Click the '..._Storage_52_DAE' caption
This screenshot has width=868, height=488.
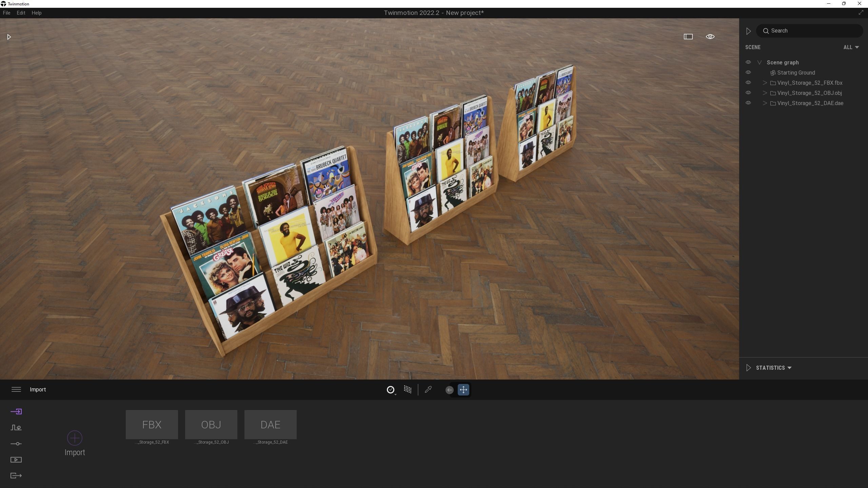pos(270,442)
